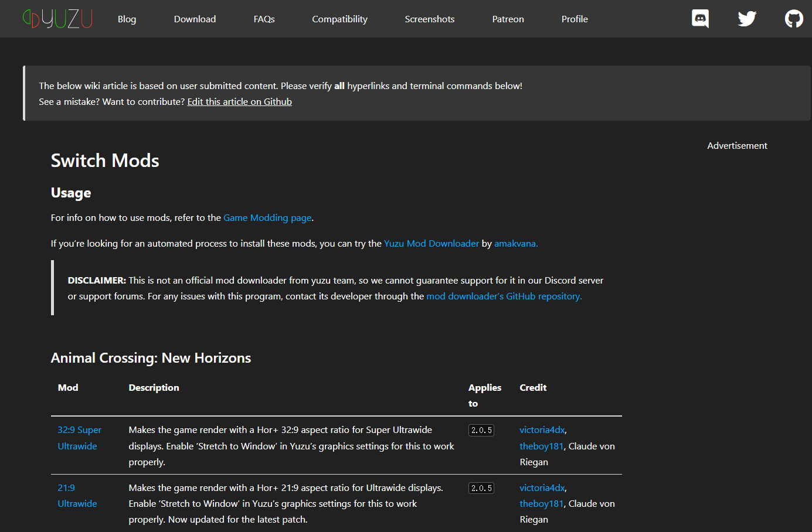
Task: Click the 32:9 mod description text
Action: 291,446
